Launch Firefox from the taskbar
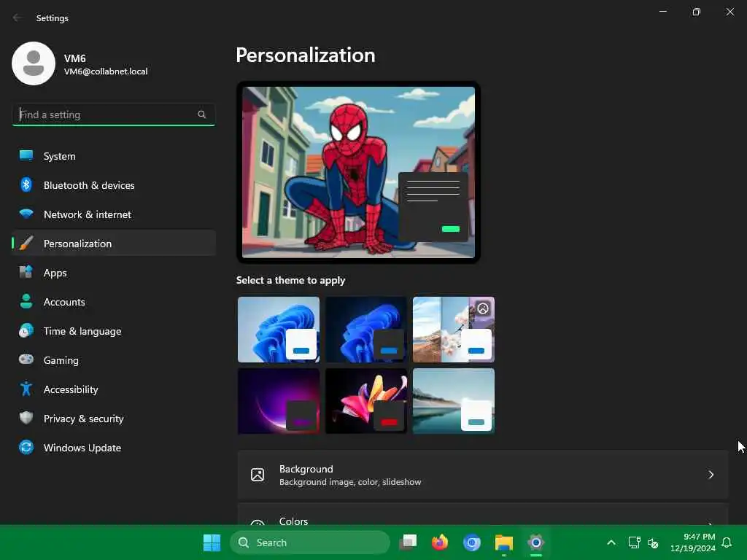The image size is (747, 560). tap(440, 542)
